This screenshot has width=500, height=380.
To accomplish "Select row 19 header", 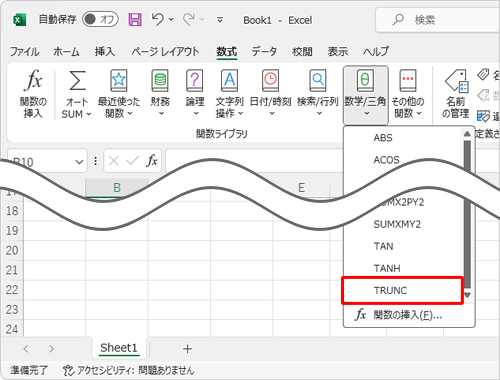I will tap(12, 230).
